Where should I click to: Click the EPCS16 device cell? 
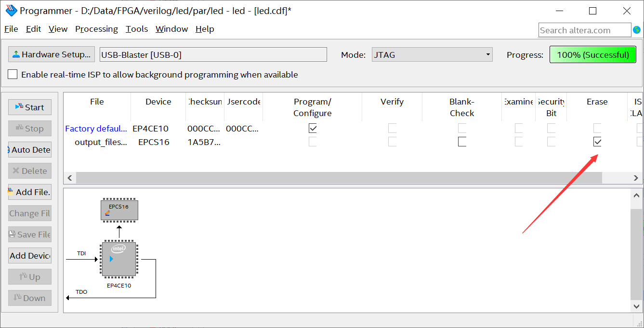tap(154, 142)
